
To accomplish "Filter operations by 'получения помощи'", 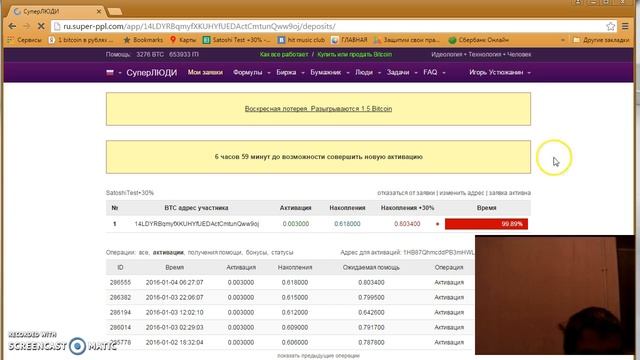I will (x=215, y=253).
